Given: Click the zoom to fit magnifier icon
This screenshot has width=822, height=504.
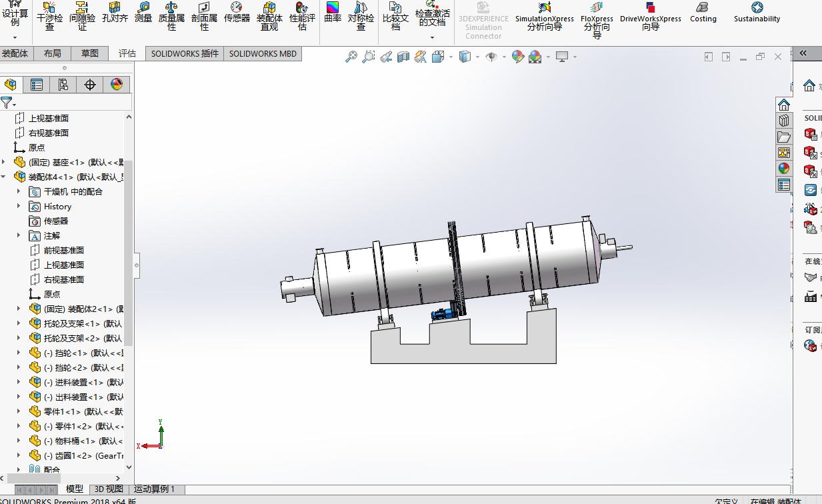Looking at the screenshot, I should pyautogui.click(x=351, y=57).
